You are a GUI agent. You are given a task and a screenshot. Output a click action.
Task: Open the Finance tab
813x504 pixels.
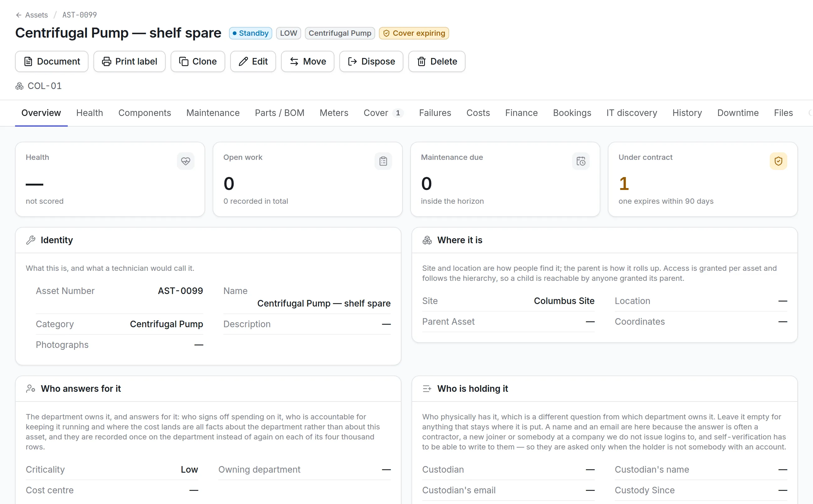521,113
